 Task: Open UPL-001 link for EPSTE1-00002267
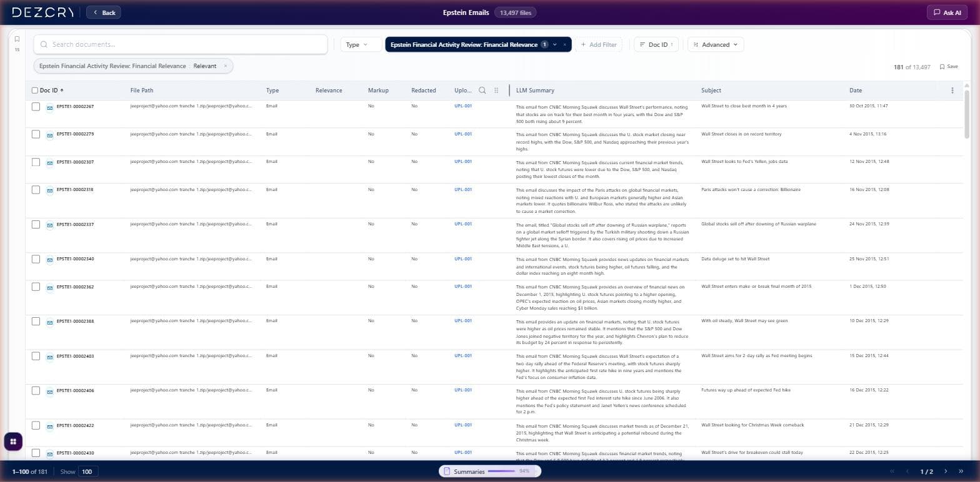pyautogui.click(x=463, y=106)
